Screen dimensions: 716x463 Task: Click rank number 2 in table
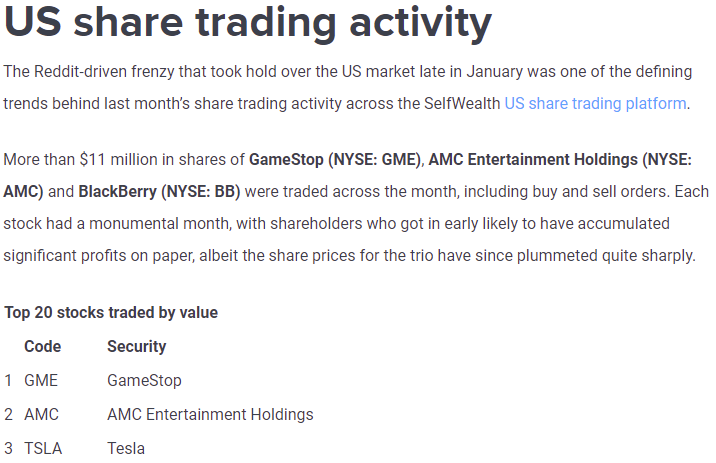pos(9,415)
